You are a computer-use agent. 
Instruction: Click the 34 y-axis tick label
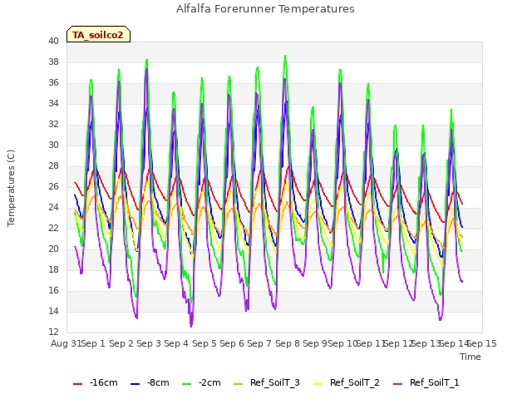(x=53, y=103)
